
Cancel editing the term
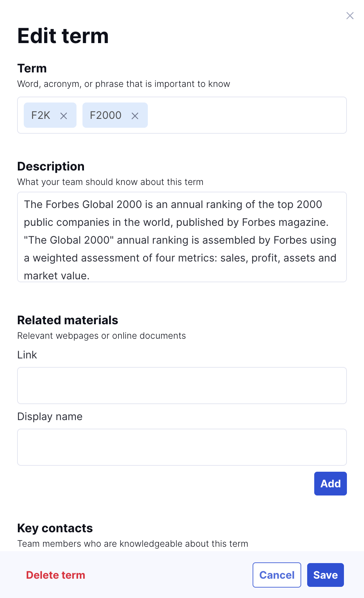(277, 575)
